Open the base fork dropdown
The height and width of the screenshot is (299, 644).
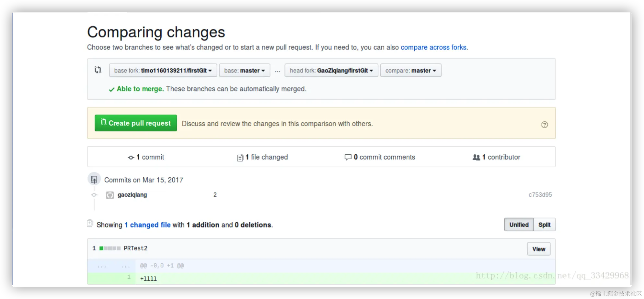click(163, 70)
